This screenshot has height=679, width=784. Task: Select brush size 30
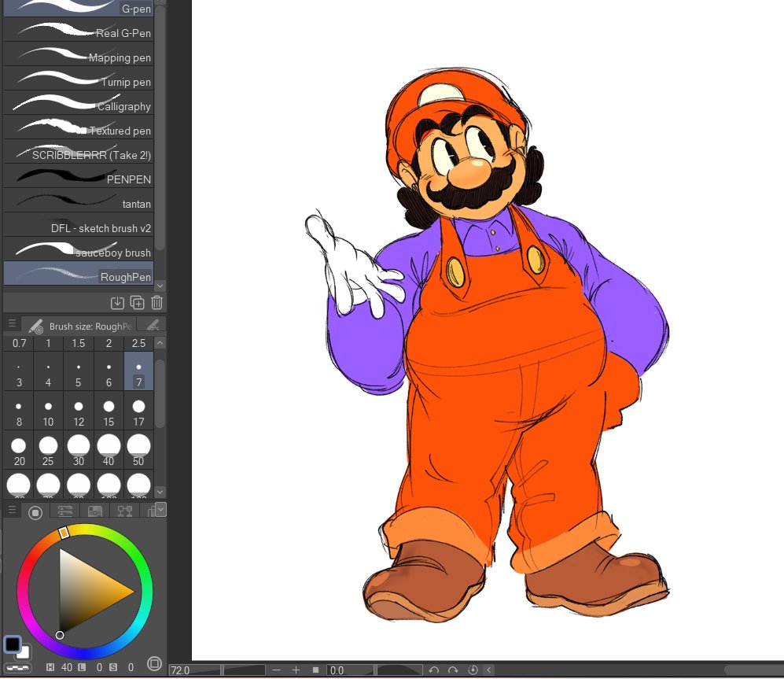pyautogui.click(x=79, y=449)
